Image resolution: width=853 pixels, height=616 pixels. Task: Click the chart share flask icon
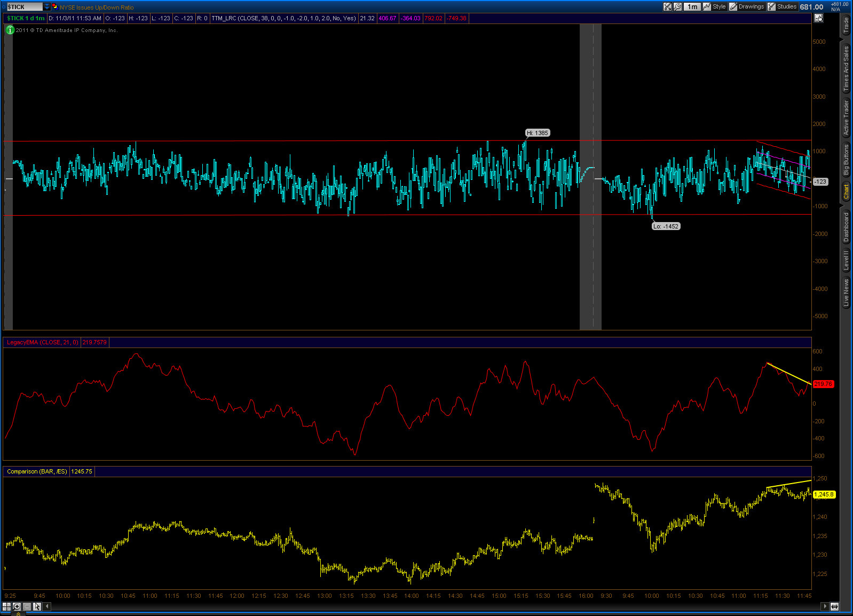click(667, 7)
